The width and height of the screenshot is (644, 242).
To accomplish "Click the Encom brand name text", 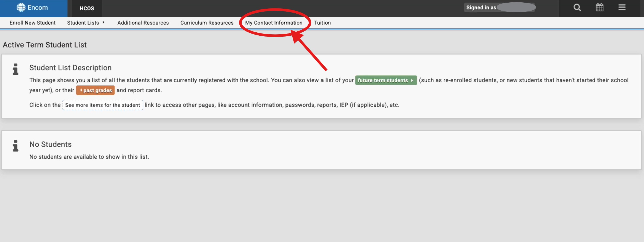I will tap(38, 8).
